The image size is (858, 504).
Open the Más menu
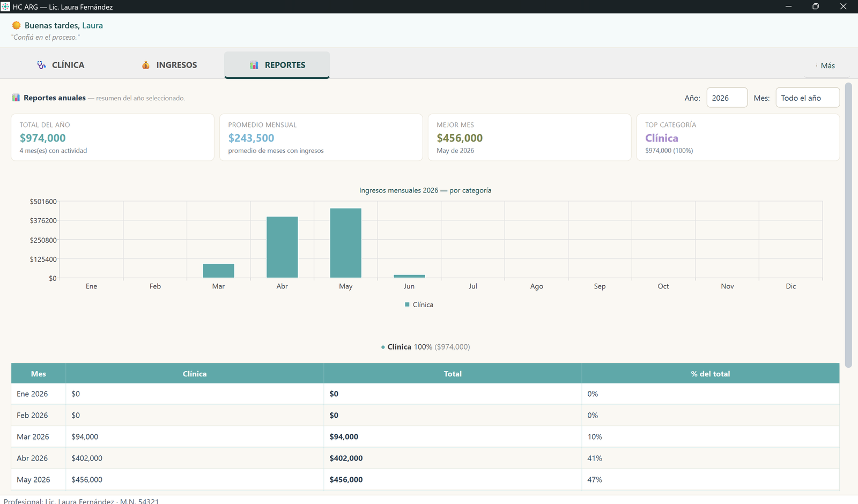click(x=826, y=65)
